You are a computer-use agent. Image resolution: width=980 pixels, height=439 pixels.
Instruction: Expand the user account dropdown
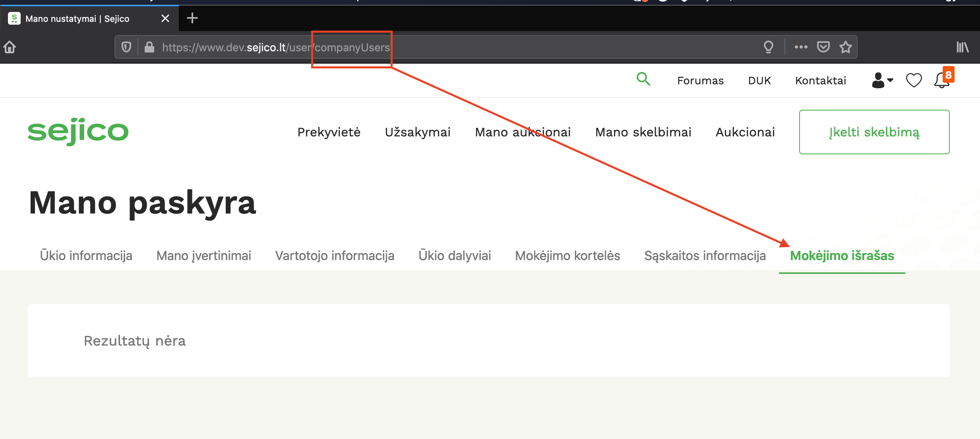coord(882,80)
